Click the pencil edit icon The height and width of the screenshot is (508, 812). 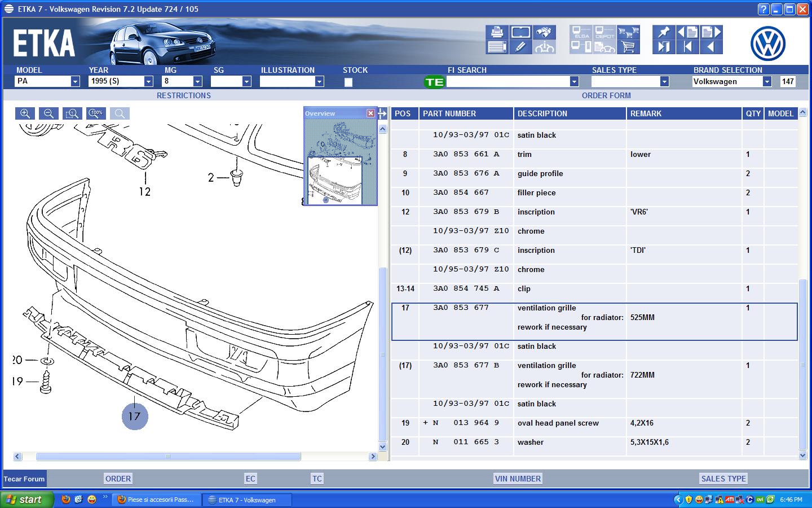(521, 47)
